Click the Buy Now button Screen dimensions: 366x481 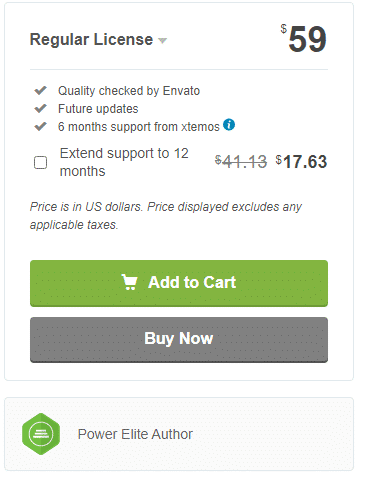179,340
